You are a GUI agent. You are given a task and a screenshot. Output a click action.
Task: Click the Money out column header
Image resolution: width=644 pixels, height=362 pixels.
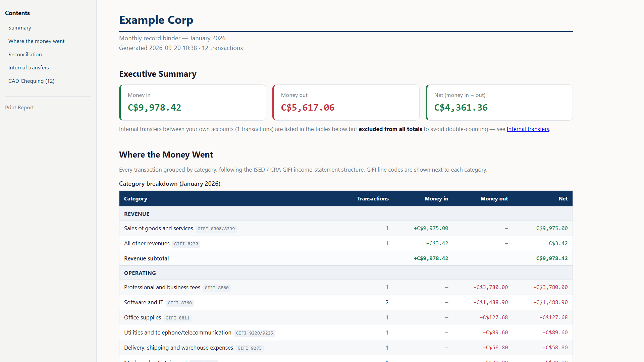[x=494, y=199]
